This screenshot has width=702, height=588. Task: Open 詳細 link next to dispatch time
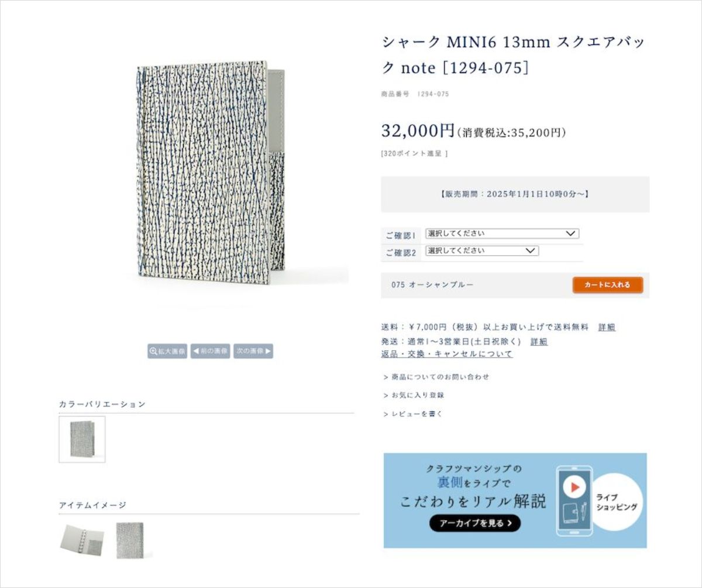(539, 342)
